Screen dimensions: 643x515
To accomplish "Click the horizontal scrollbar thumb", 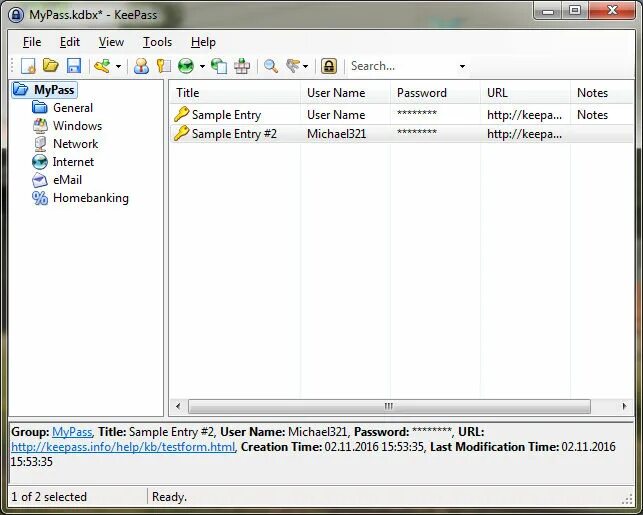I will point(389,406).
